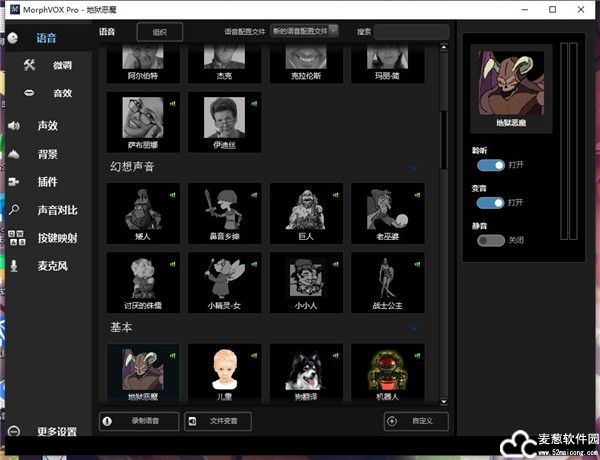
Task: Select the 儿童 child voice
Action: [224, 373]
